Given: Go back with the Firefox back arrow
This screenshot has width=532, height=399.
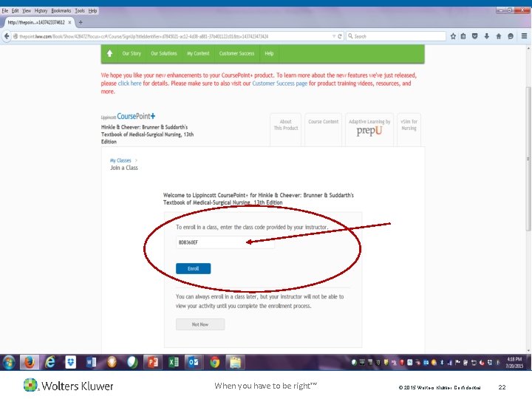Looking at the screenshot, I should (x=7, y=36).
